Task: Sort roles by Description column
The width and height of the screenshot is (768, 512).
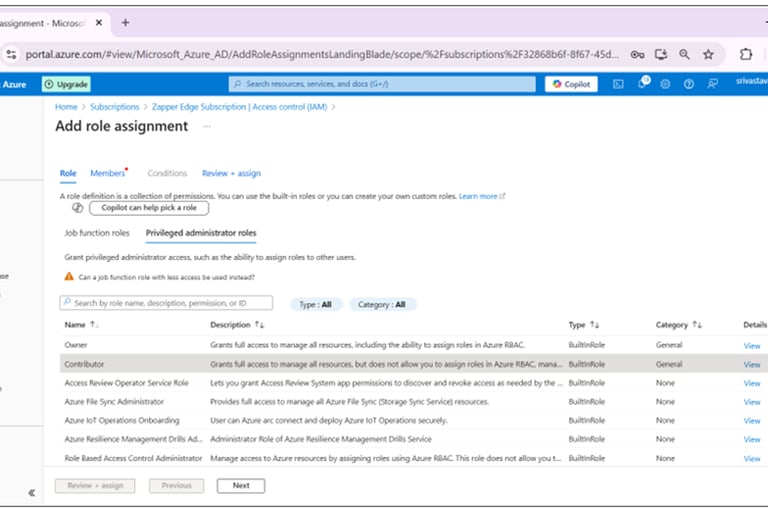Action: point(237,325)
